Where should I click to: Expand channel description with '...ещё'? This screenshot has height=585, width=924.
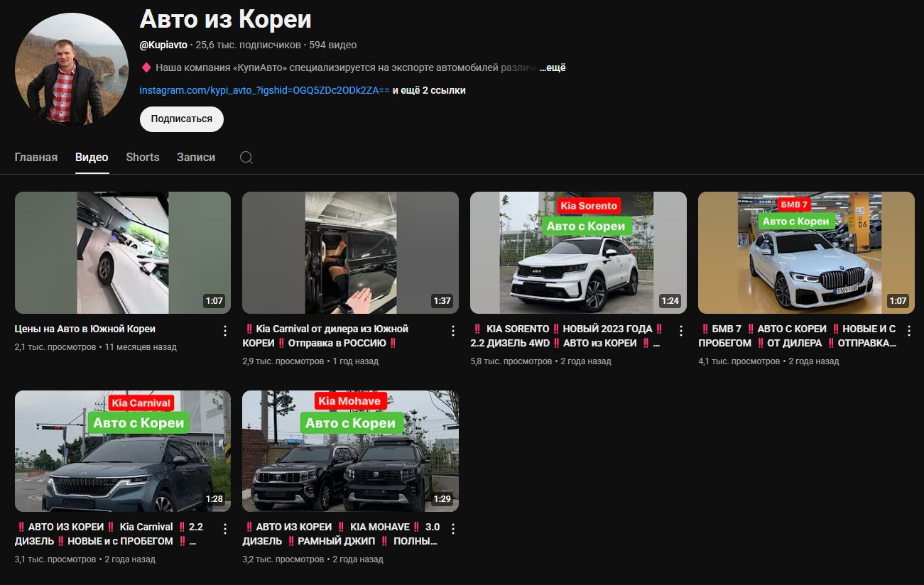pyautogui.click(x=552, y=68)
